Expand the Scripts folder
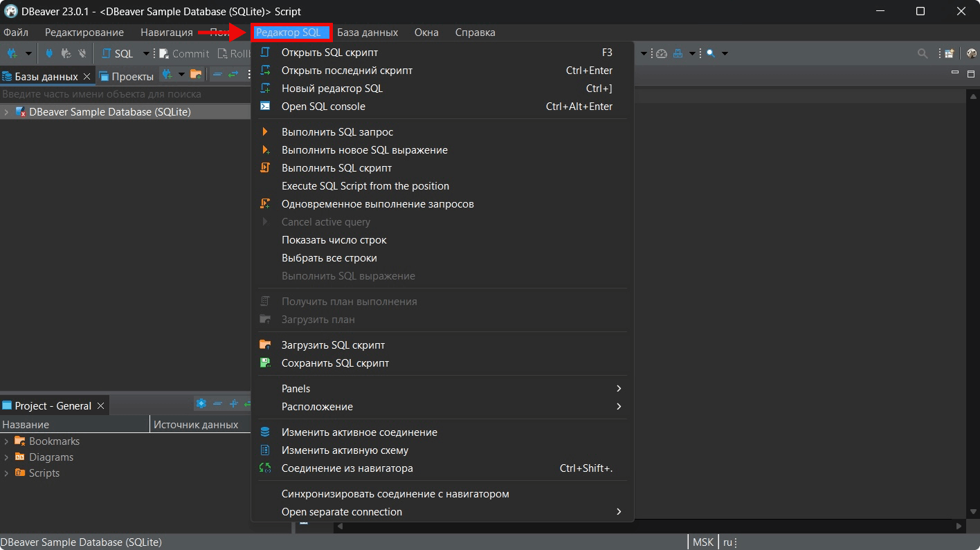This screenshot has height=550, width=980. click(x=6, y=473)
